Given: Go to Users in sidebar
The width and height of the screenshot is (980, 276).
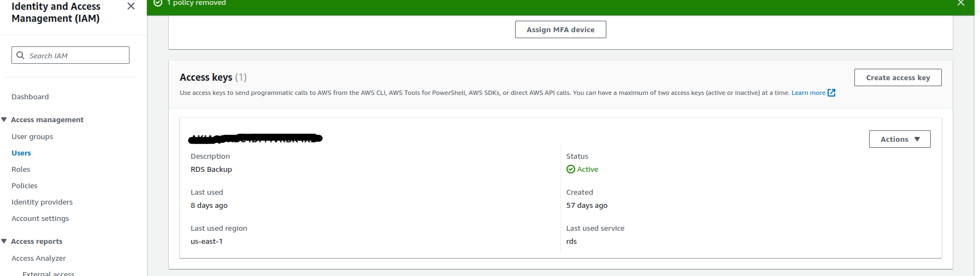Looking at the screenshot, I should (x=21, y=153).
